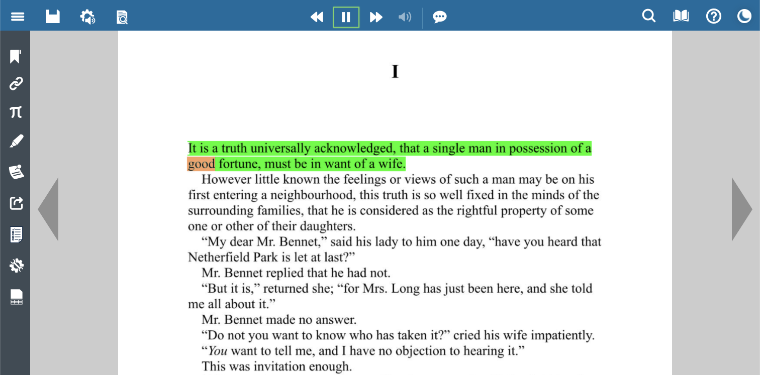Click the greyed speaker volume icon

(x=405, y=17)
